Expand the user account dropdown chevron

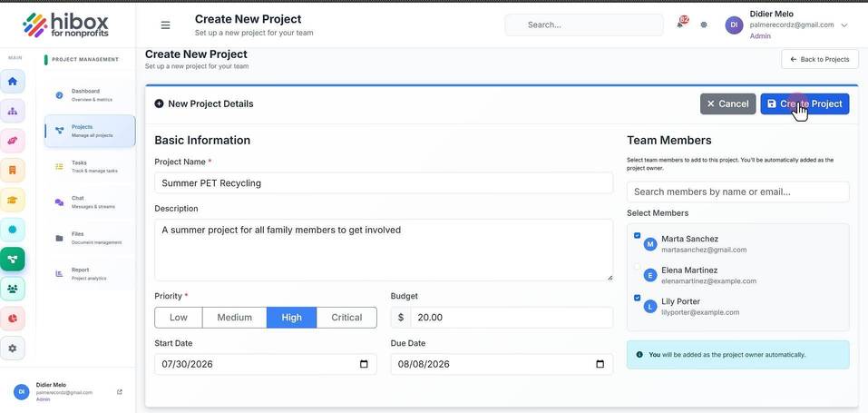point(844,25)
